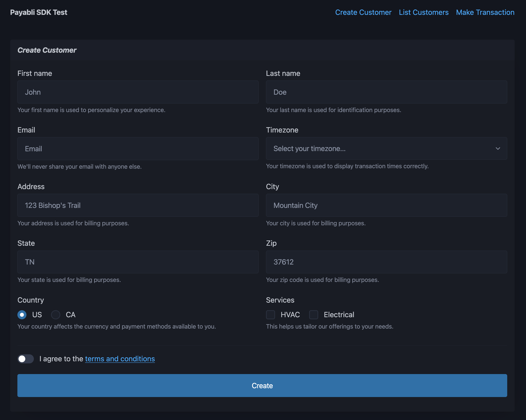Select the Zip field showing 37612
The width and height of the screenshot is (526, 420).
[x=387, y=262]
